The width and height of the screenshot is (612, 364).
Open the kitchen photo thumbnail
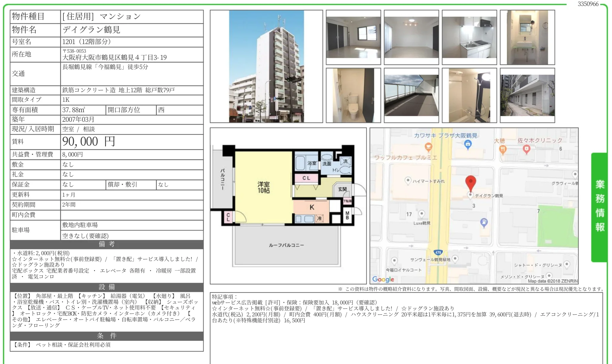click(x=469, y=37)
